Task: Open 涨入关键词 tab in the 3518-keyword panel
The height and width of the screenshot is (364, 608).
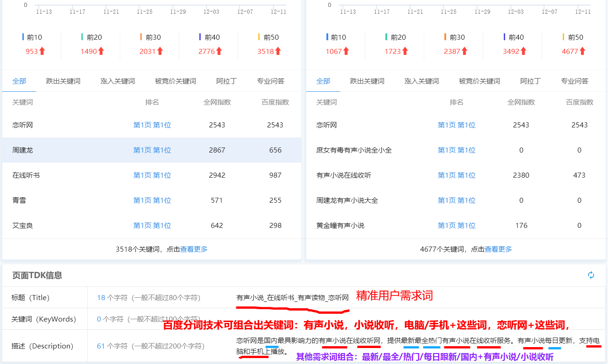Action: 117,81
